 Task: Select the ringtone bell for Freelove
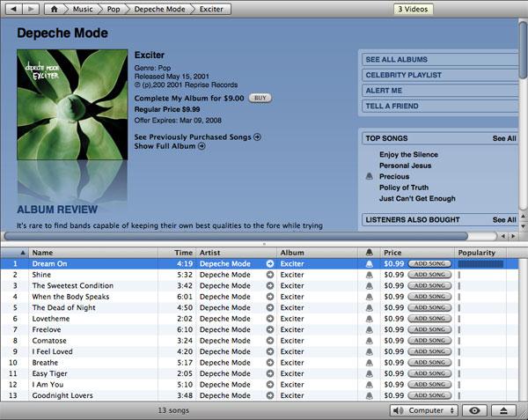click(x=370, y=329)
